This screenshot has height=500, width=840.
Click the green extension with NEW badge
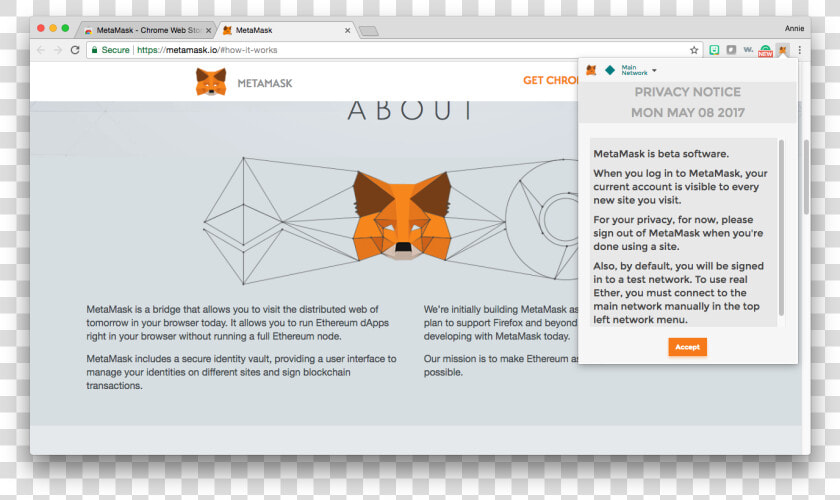[765, 50]
